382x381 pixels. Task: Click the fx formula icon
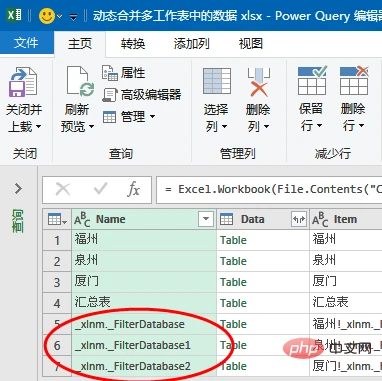pos(133,190)
